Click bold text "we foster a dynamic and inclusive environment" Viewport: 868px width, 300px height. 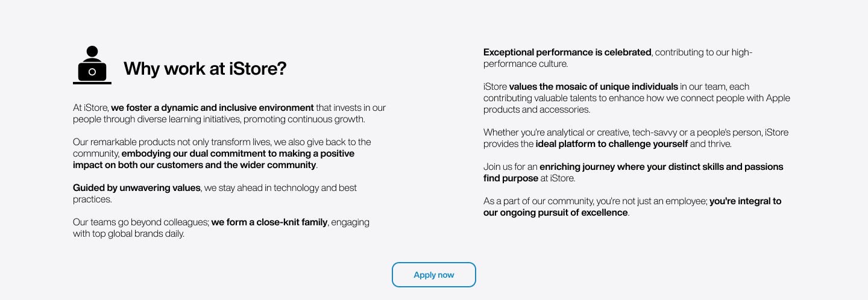[x=212, y=108]
